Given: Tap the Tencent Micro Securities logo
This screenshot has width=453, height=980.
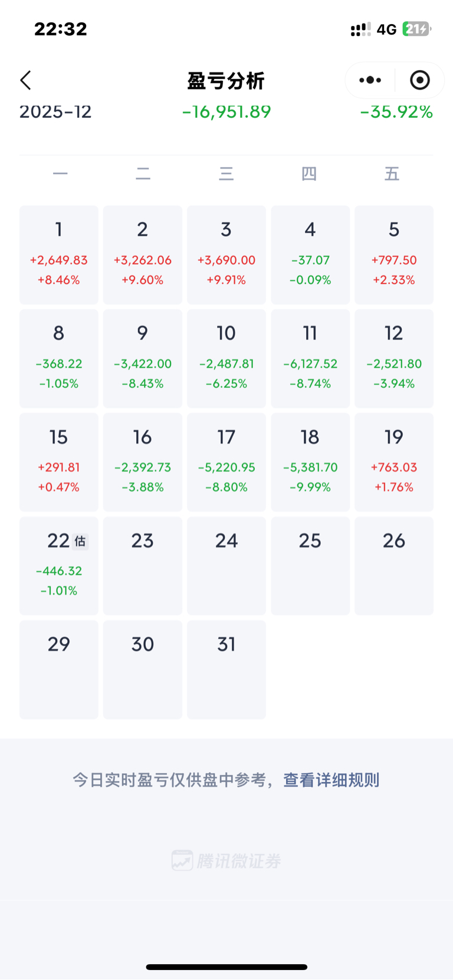Looking at the screenshot, I should pyautogui.click(x=226, y=861).
